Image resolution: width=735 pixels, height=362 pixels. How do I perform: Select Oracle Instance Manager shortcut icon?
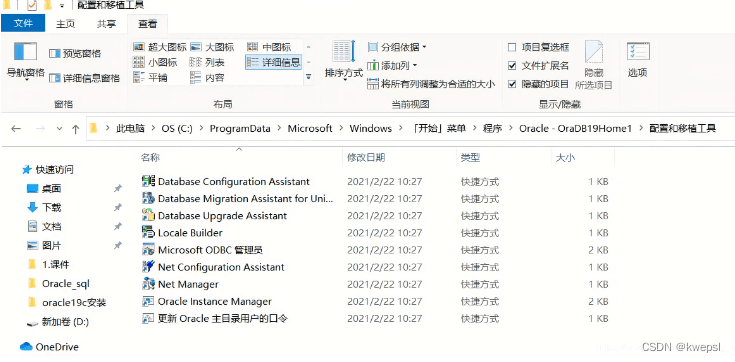pos(148,302)
